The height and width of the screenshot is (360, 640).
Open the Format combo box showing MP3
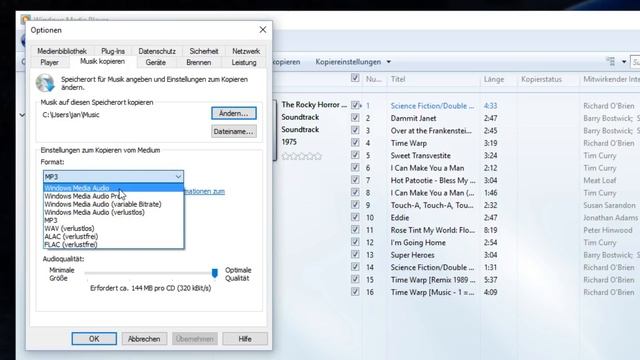tap(113, 177)
